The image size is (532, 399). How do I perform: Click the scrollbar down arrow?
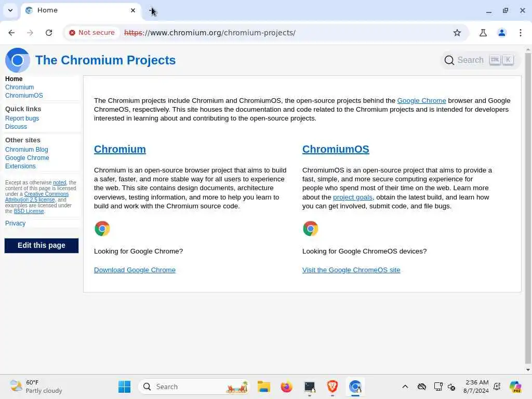[528, 369]
